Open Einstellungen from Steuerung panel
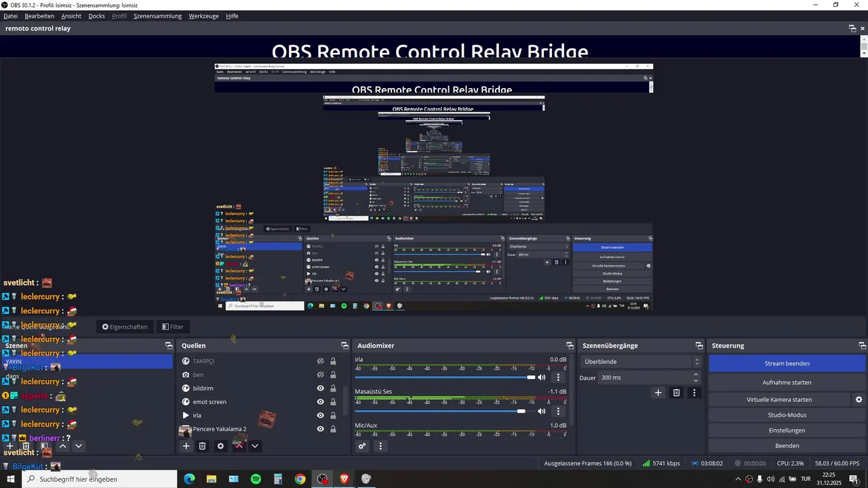The image size is (868, 488). tap(787, 430)
